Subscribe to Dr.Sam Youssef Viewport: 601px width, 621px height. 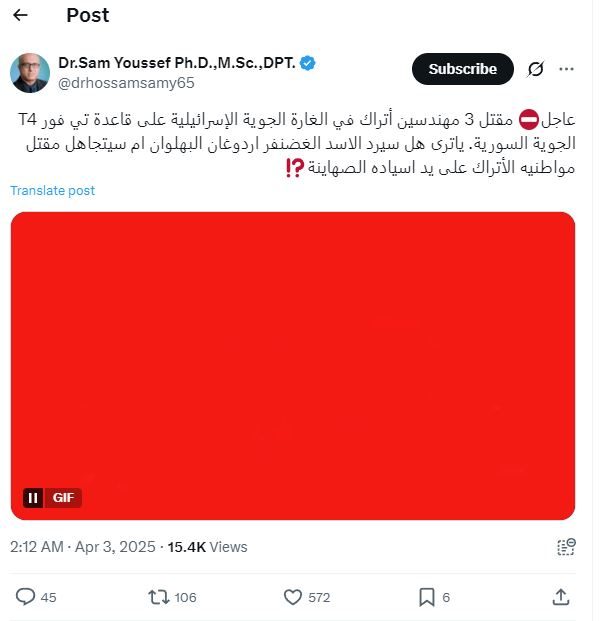click(462, 69)
